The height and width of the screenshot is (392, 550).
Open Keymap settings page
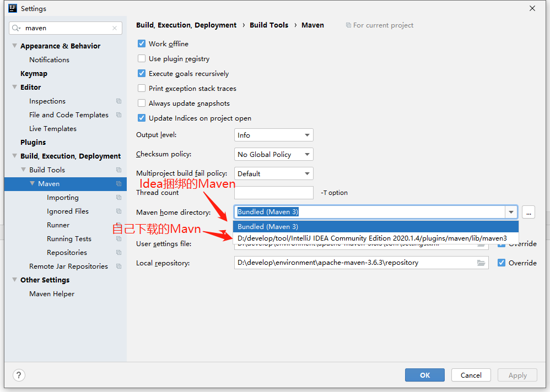[34, 74]
